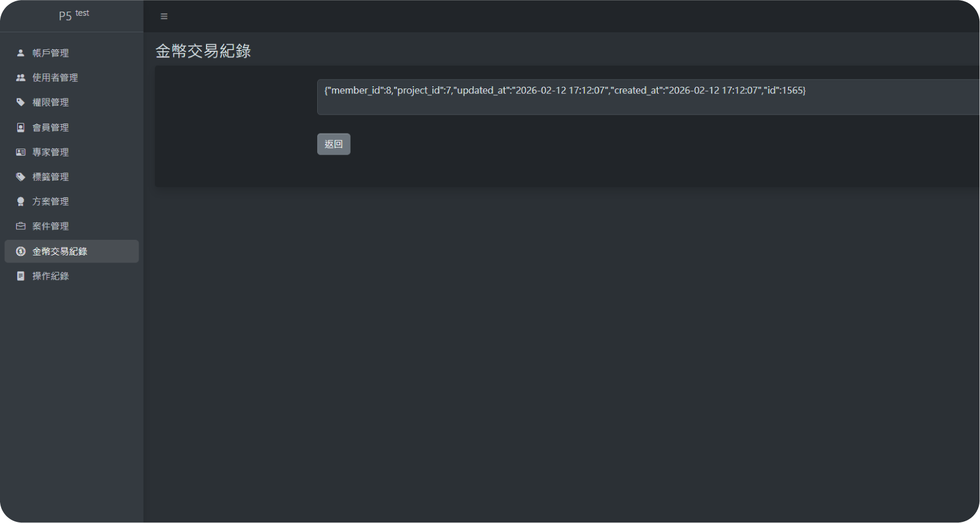Click the group icon beside 使用者管理
Screen dimensions: 980x523
(x=21, y=78)
